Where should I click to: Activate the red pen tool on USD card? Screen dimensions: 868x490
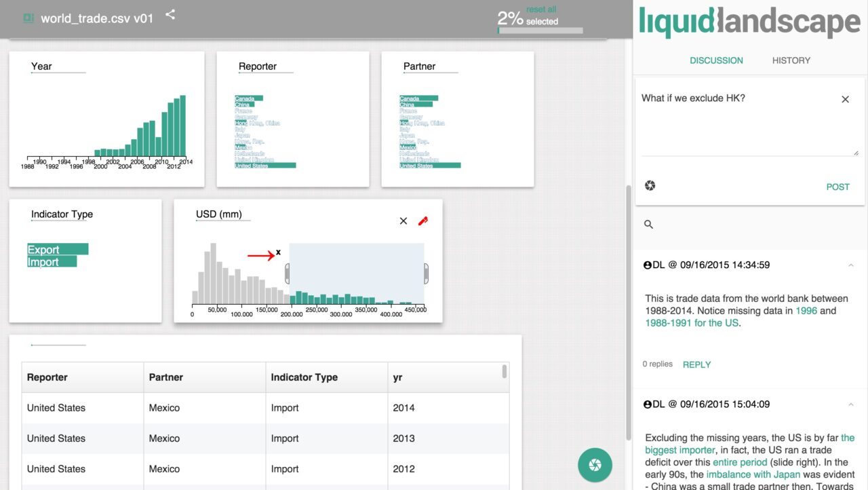click(x=423, y=221)
